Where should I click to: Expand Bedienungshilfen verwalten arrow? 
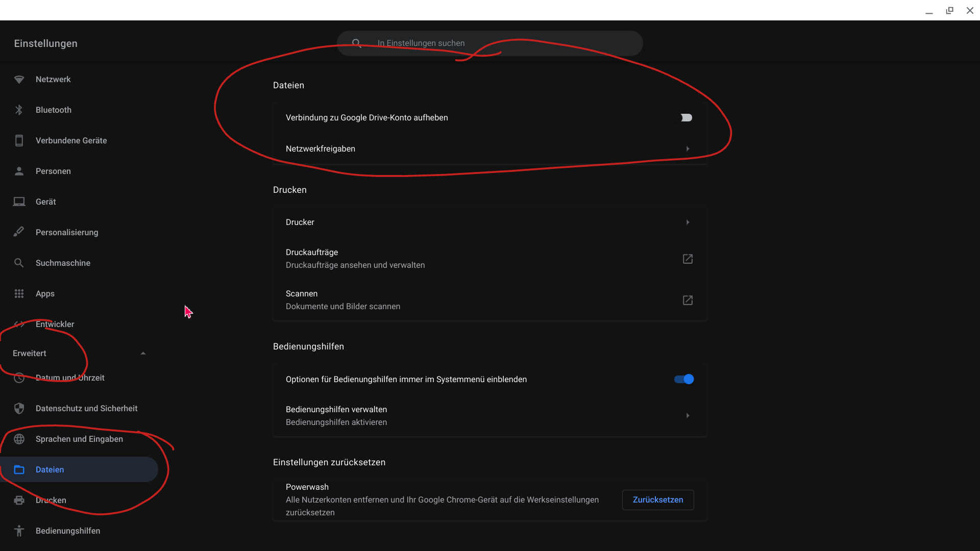tap(688, 416)
